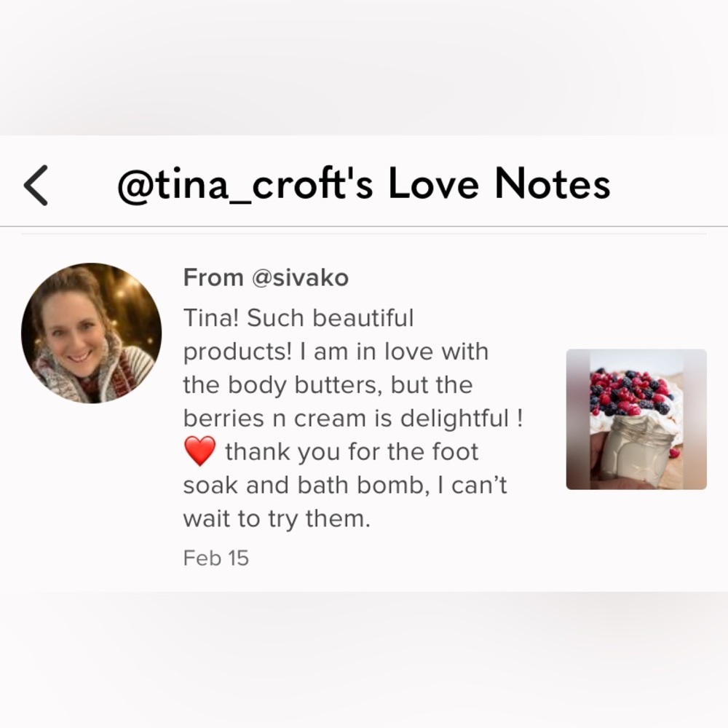This screenshot has height=728, width=728.
Task: Go back using the left chevron arrow
Action: coord(36,185)
